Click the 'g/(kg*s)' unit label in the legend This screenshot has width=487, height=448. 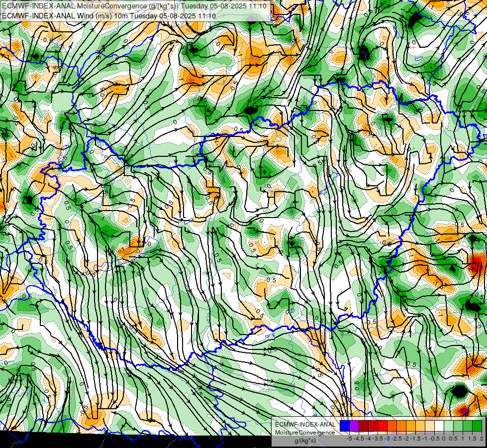pos(305,441)
